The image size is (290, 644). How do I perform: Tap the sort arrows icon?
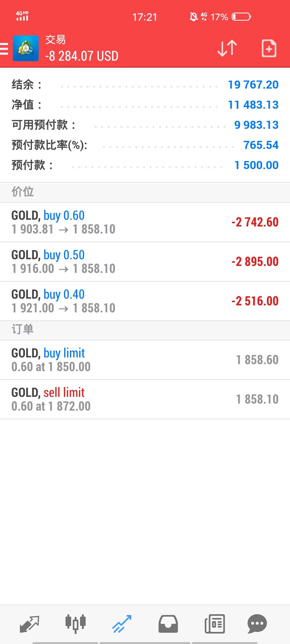tap(227, 48)
